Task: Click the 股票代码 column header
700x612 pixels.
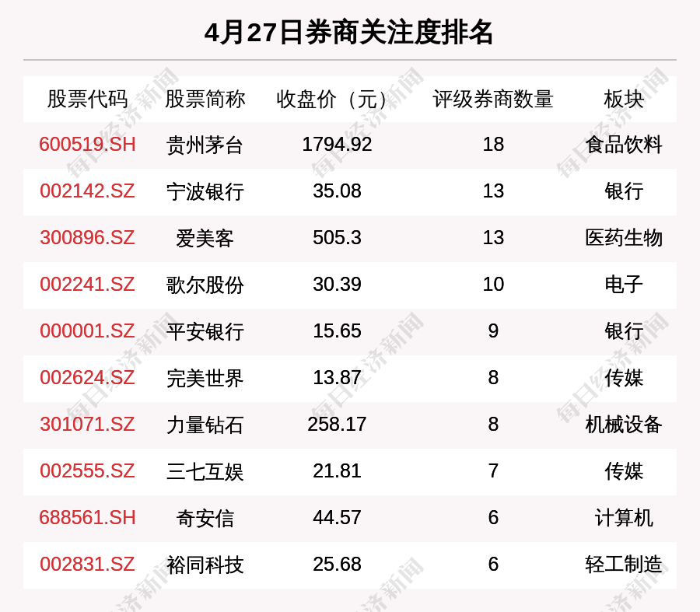Action: 87,100
